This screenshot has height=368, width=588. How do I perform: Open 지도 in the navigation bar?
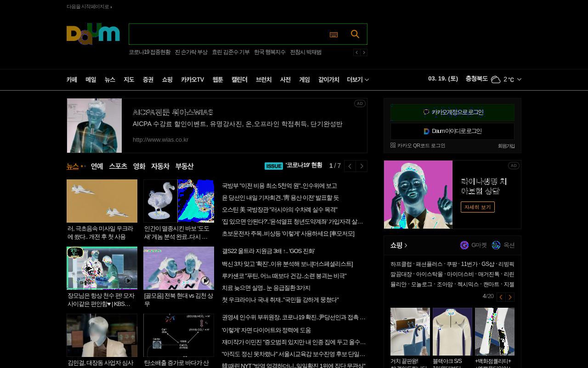(129, 80)
